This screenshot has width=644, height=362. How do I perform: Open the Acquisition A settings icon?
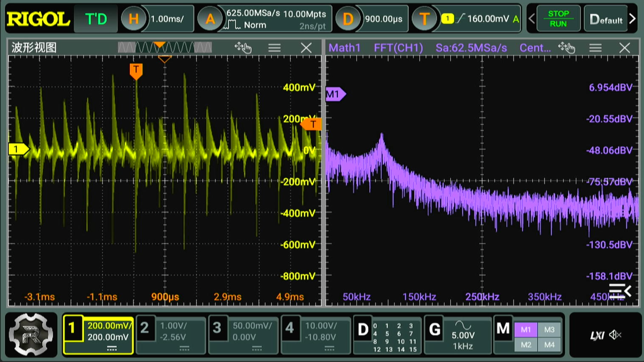point(210,19)
